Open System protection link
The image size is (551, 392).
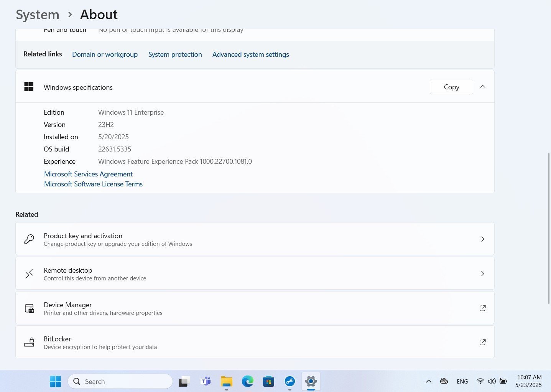[175, 54]
